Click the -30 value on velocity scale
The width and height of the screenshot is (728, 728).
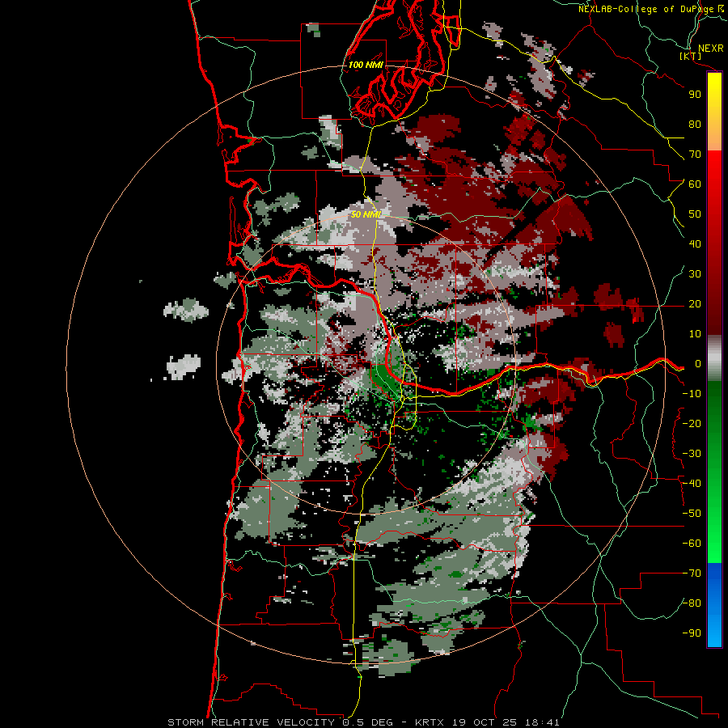[x=692, y=454]
